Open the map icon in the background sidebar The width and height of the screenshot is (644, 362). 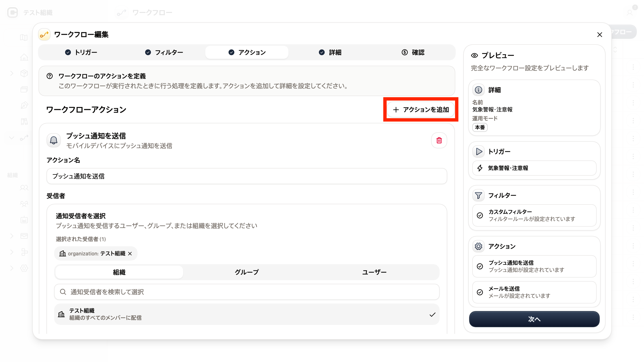tap(24, 38)
